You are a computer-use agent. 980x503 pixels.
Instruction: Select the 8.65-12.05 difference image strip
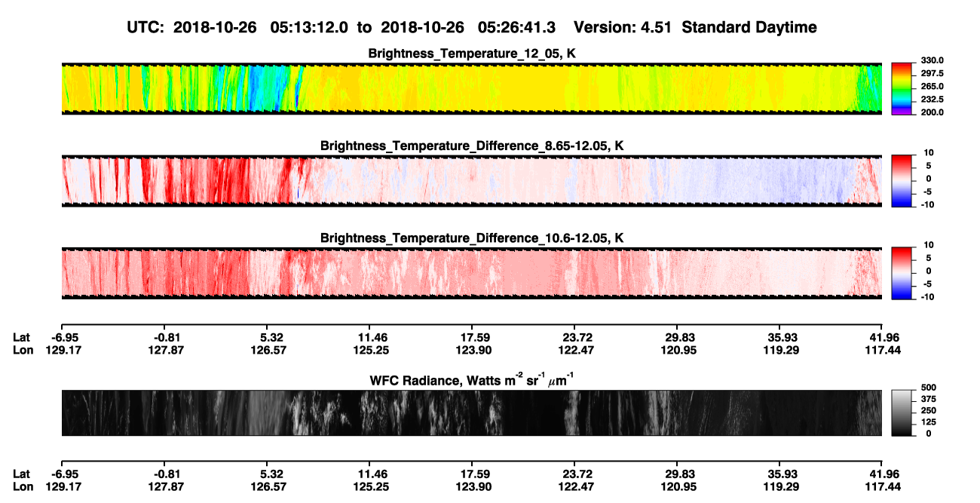(471, 181)
